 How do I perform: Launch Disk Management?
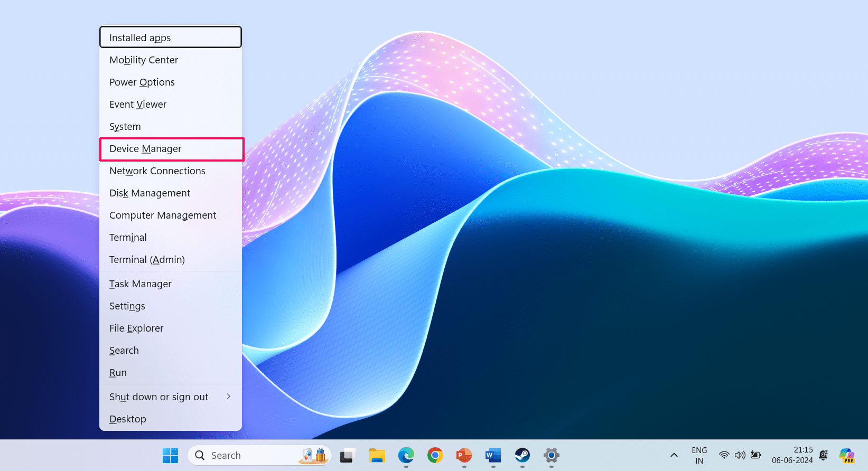pyautogui.click(x=171, y=193)
